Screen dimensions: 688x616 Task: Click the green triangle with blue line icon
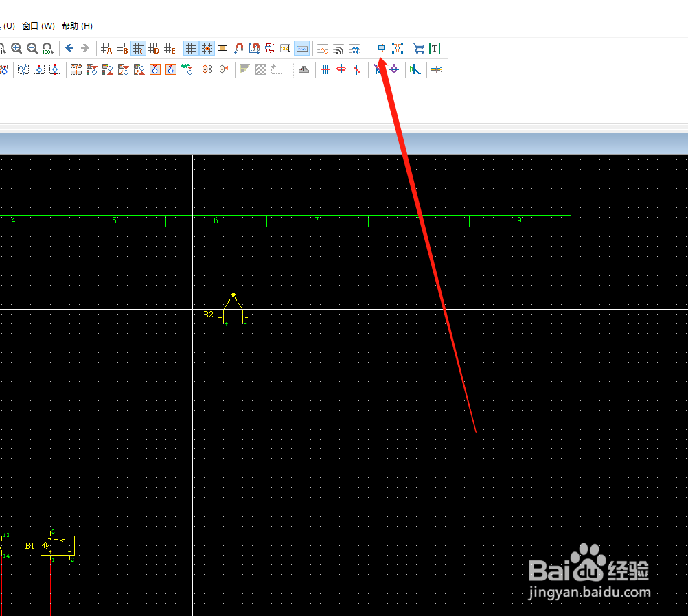click(415, 69)
